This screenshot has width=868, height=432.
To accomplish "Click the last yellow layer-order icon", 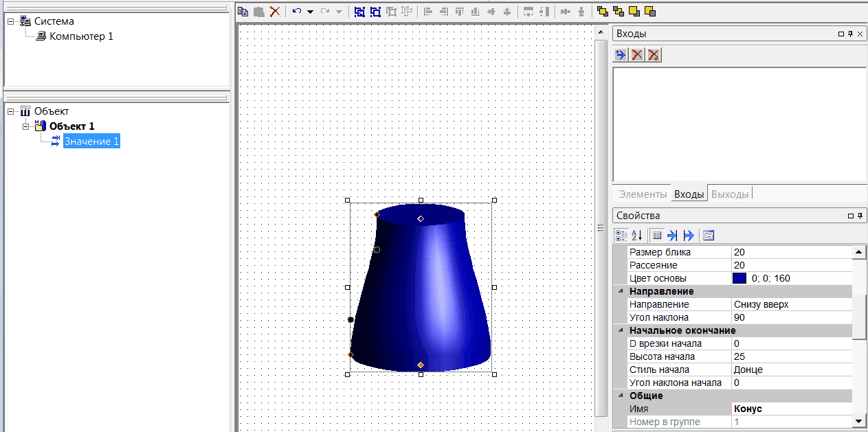I will pos(649,11).
